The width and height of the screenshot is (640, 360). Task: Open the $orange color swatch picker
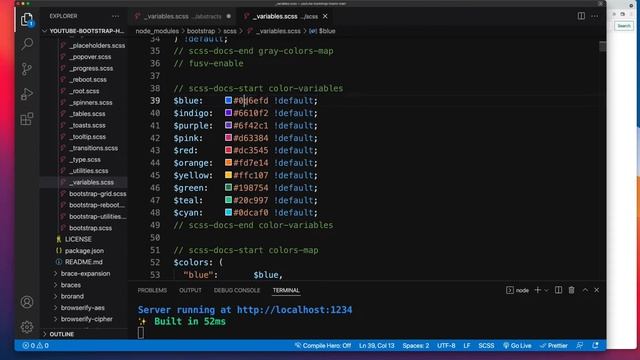[x=229, y=162]
